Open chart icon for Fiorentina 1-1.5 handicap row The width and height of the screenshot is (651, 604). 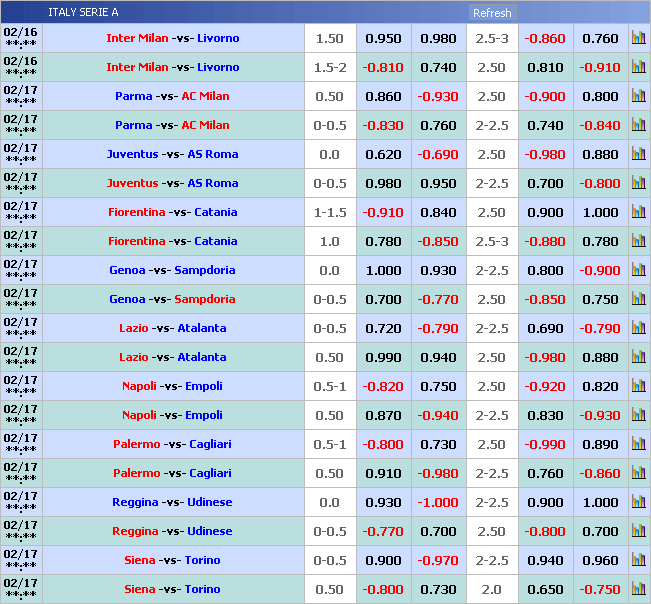click(x=638, y=213)
